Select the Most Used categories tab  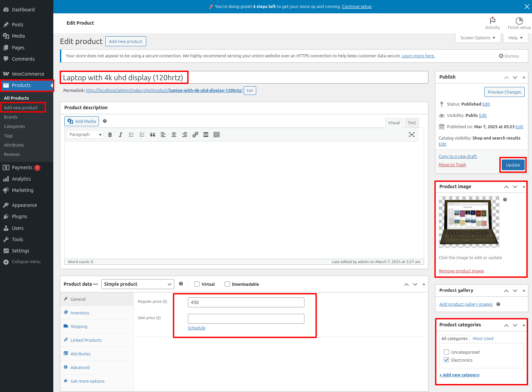pos(483,338)
